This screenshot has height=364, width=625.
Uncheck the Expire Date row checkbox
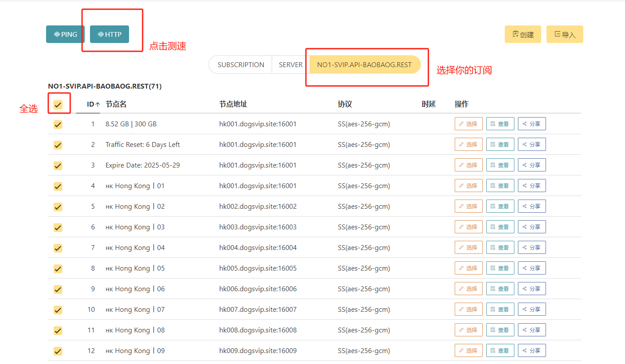[x=57, y=166]
